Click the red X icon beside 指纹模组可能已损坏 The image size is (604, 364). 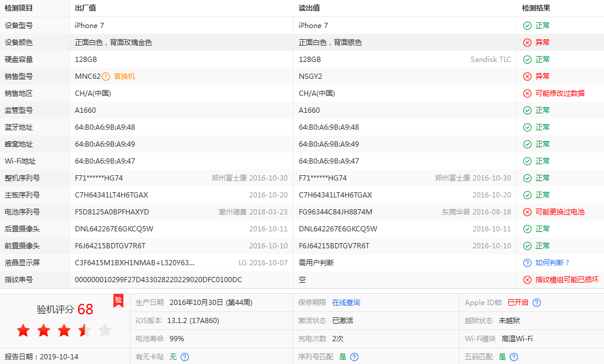click(527, 280)
